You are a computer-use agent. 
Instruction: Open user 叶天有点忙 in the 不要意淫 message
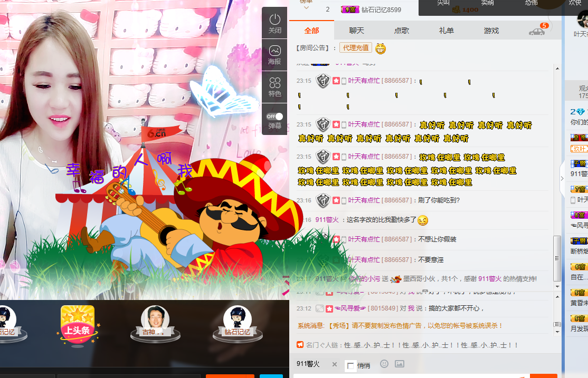tap(364, 259)
